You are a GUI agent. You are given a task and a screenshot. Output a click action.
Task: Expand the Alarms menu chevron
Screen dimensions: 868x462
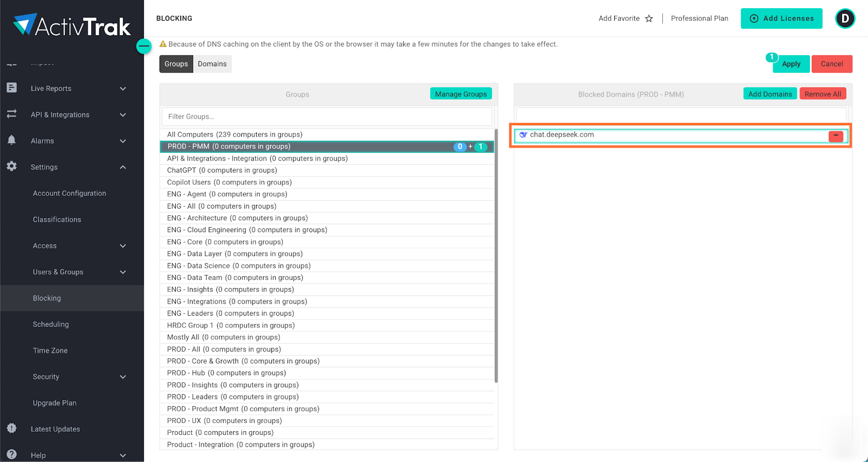click(x=123, y=141)
